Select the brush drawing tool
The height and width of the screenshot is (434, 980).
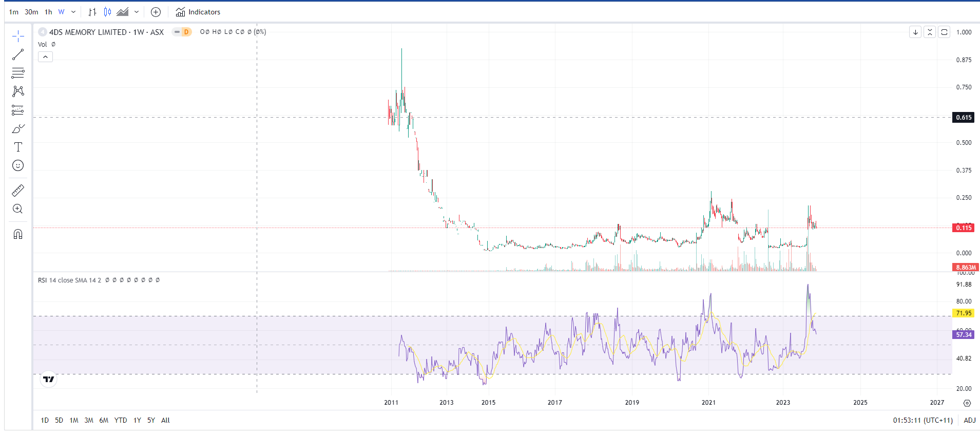point(18,128)
